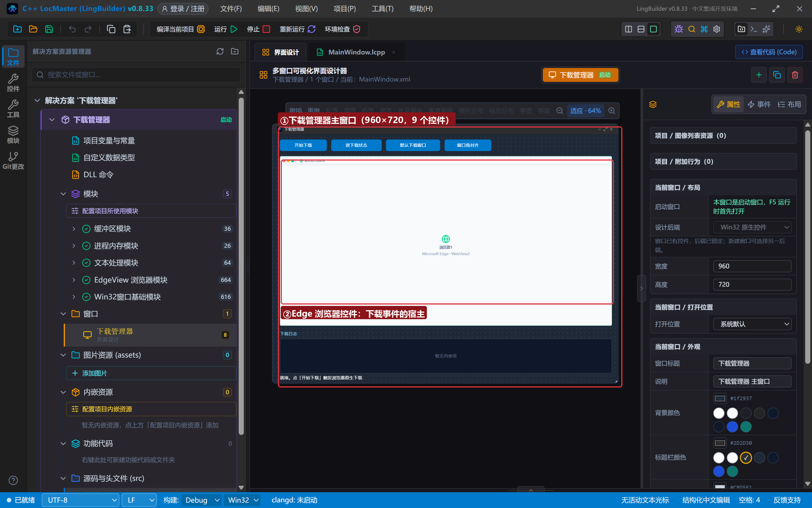The image size is (812, 508).
Task: Open the Git changes sidebar icon
Action: click(x=13, y=161)
